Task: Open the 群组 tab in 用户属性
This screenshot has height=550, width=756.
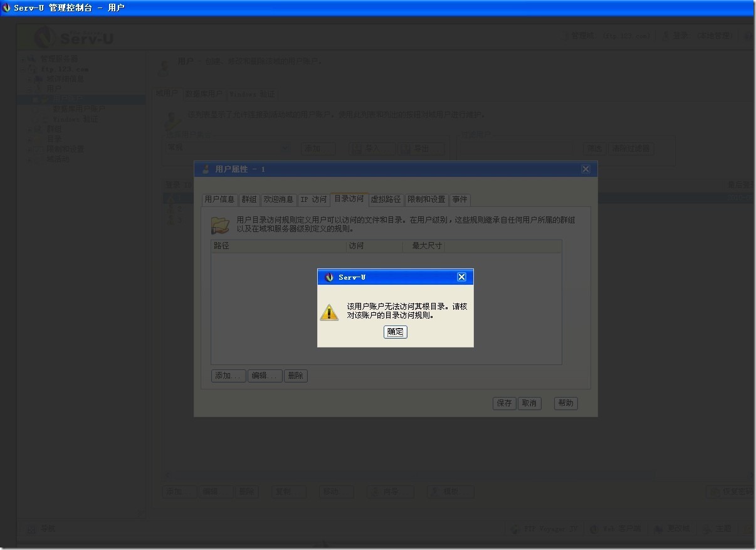Action: click(x=249, y=199)
